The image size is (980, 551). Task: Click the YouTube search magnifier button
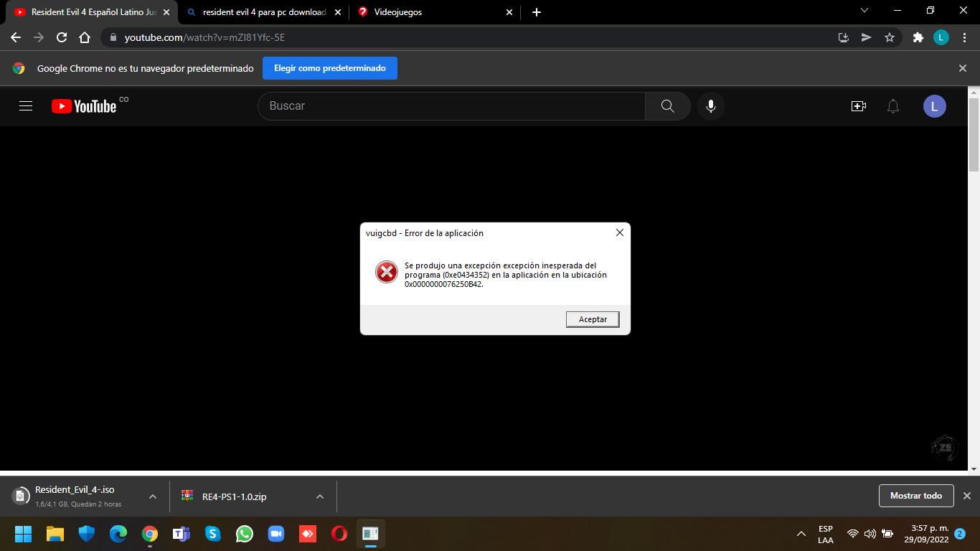coord(667,106)
